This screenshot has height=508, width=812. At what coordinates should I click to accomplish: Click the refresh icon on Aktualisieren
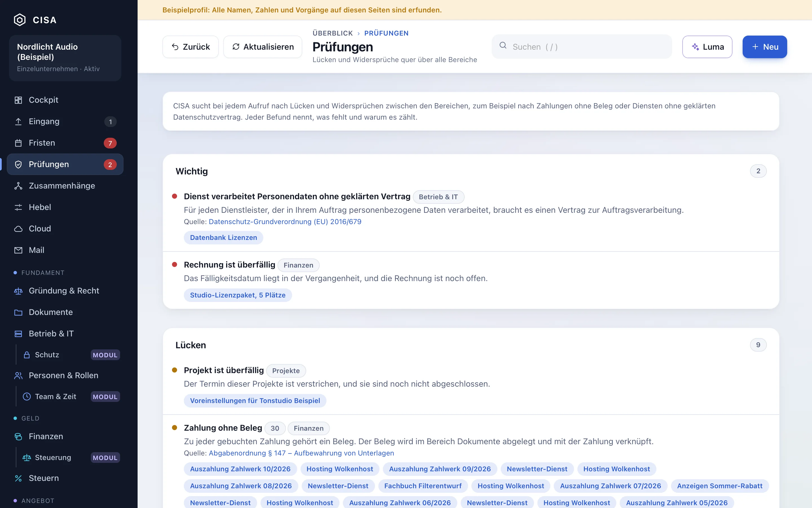pos(236,47)
